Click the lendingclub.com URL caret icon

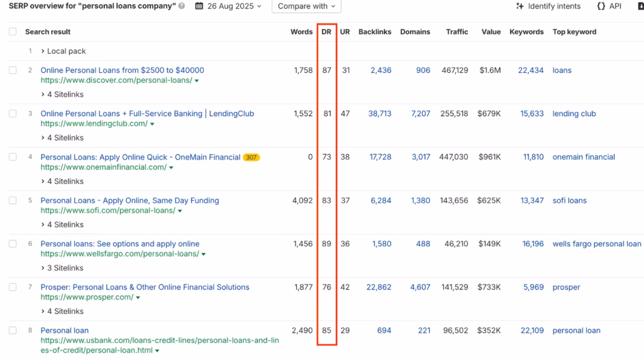[152, 124]
